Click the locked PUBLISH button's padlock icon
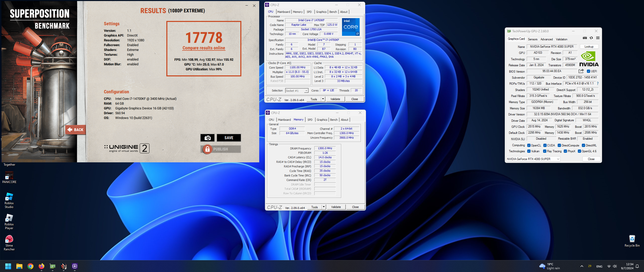This screenshot has height=272, width=644. [207, 149]
